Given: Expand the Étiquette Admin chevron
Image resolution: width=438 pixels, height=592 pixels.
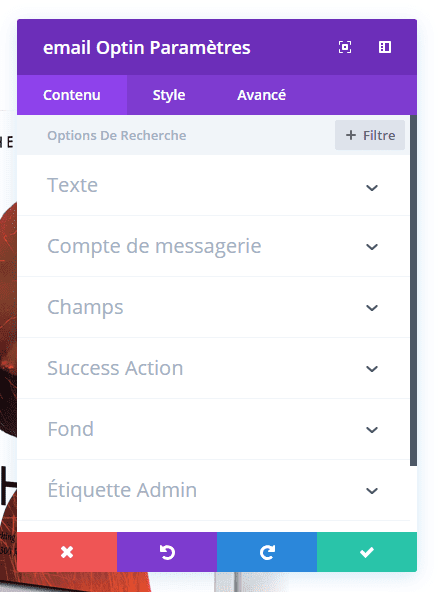Looking at the screenshot, I should 372,491.
